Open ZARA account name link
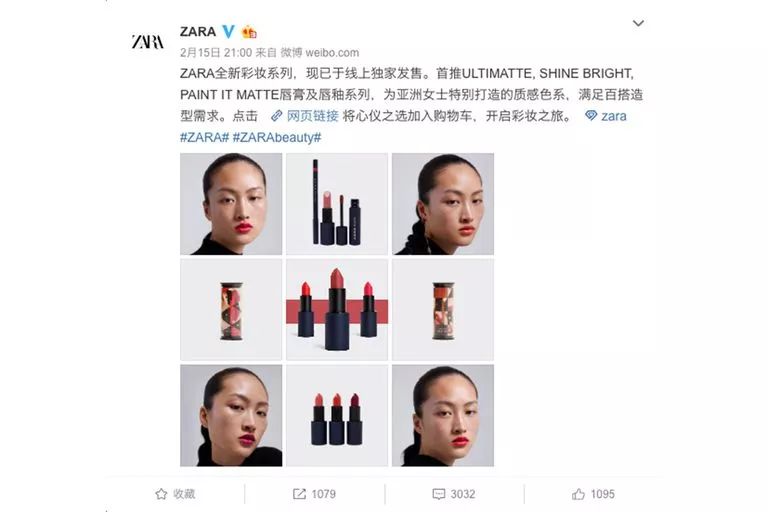This screenshot has height=512, width=768. [x=198, y=32]
